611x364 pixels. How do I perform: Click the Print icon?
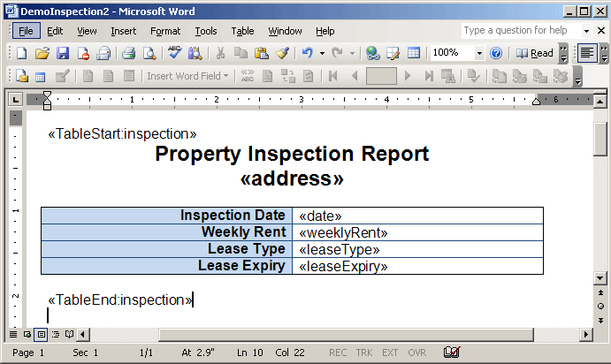pos(128,53)
